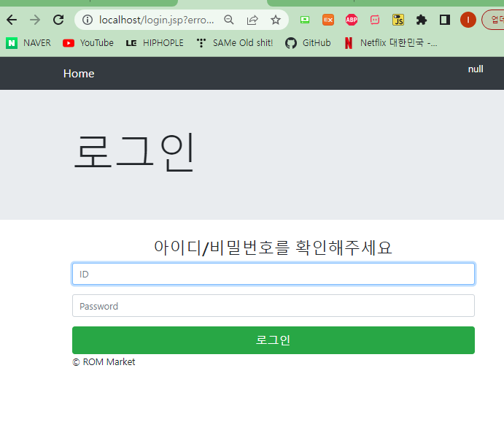Open the orange extension icon

click(x=328, y=20)
